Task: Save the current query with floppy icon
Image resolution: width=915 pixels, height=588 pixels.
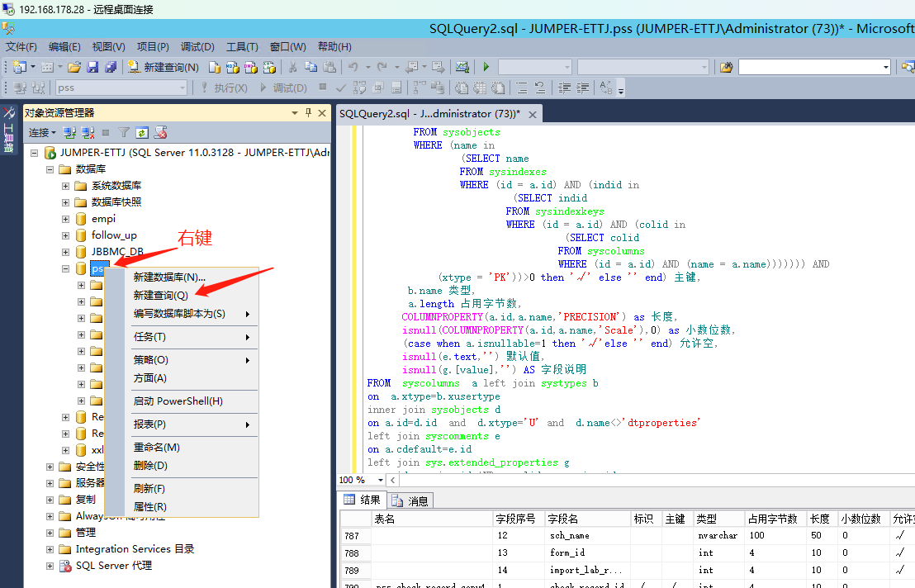Action: [x=92, y=67]
